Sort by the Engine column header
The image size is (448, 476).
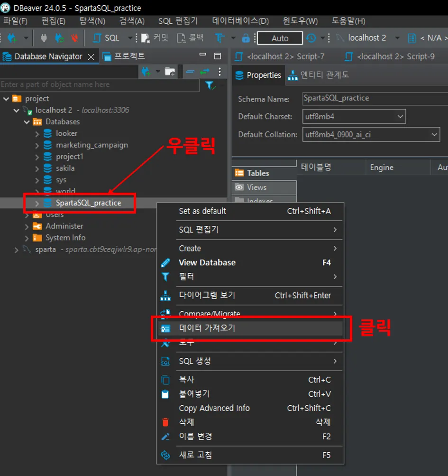tap(382, 167)
